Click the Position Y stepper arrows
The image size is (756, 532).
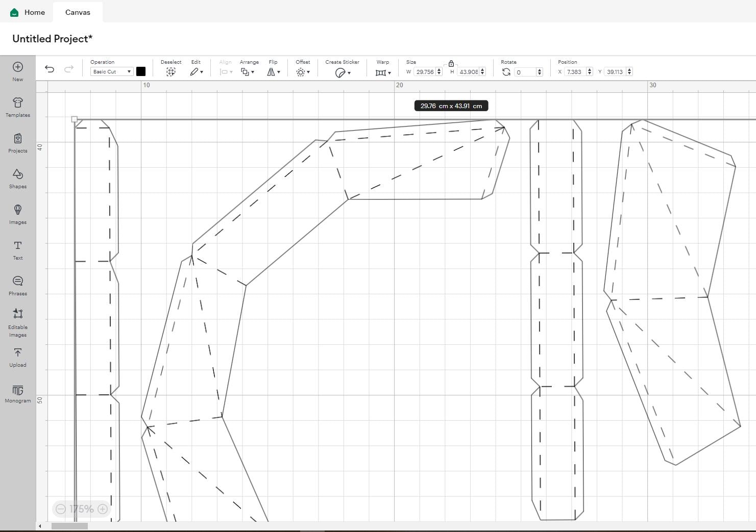click(629, 72)
